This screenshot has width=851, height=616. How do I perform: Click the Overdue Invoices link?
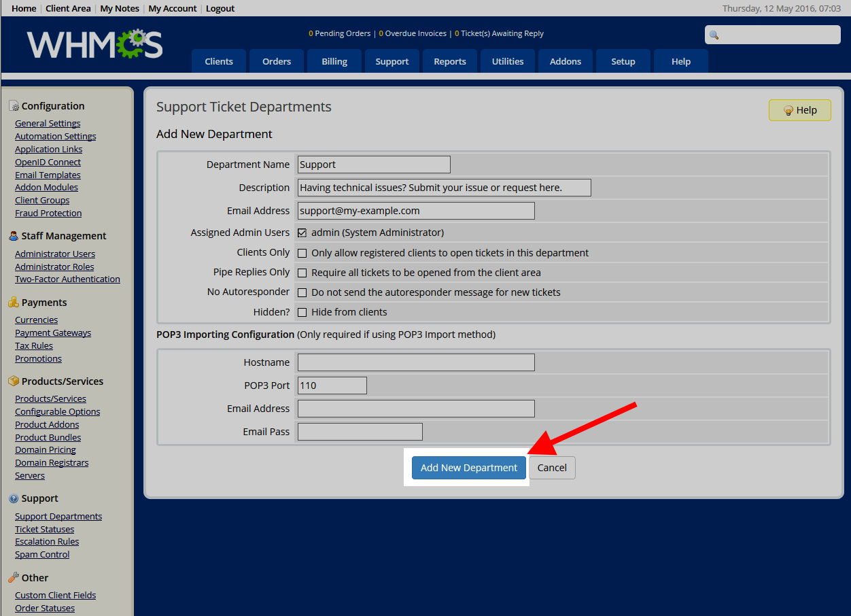(413, 33)
